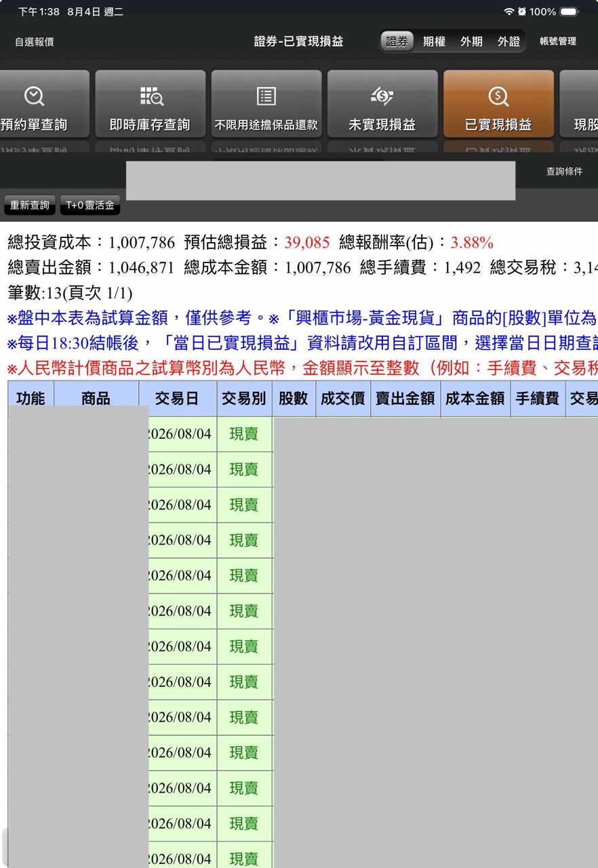Tap the Wi-Fi status icon

[x=509, y=12]
